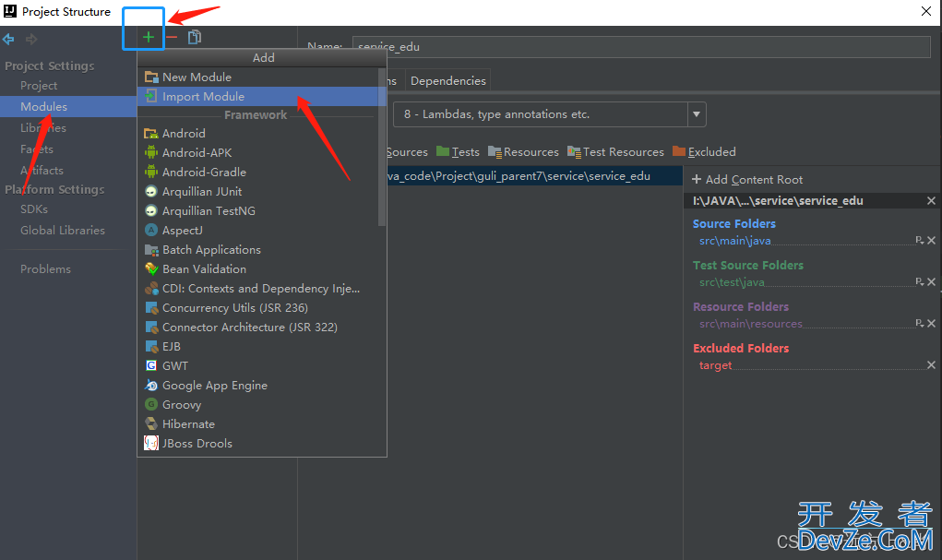
Task: Mark as Tests folder
Action: click(458, 152)
